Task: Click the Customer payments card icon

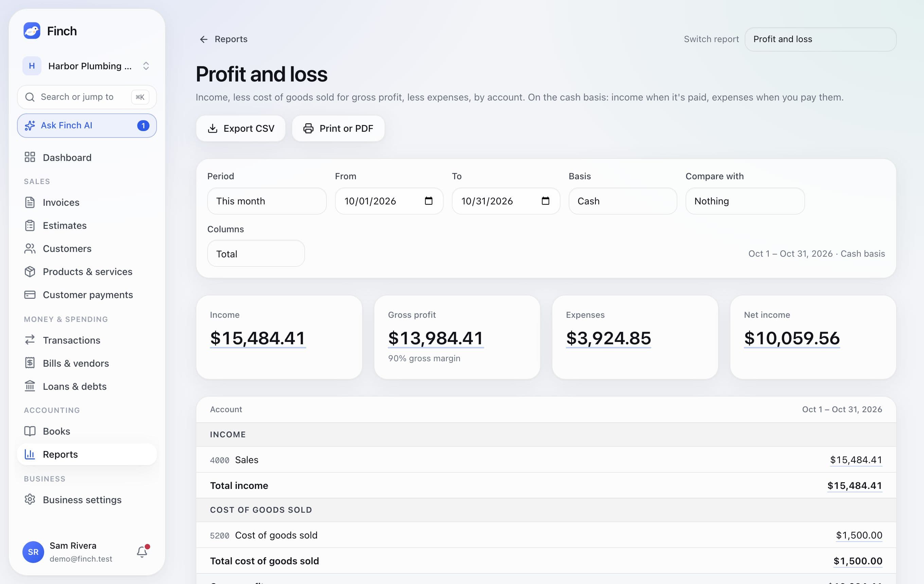Action: pos(30,294)
